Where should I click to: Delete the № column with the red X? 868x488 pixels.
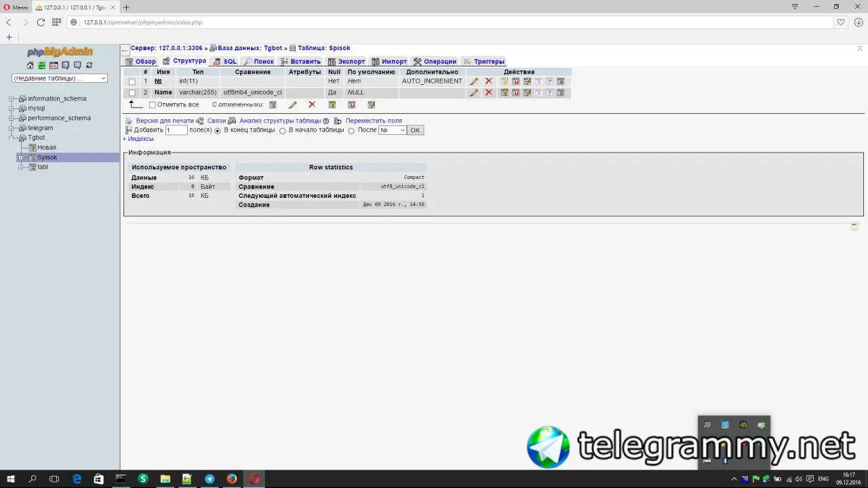[488, 81]
